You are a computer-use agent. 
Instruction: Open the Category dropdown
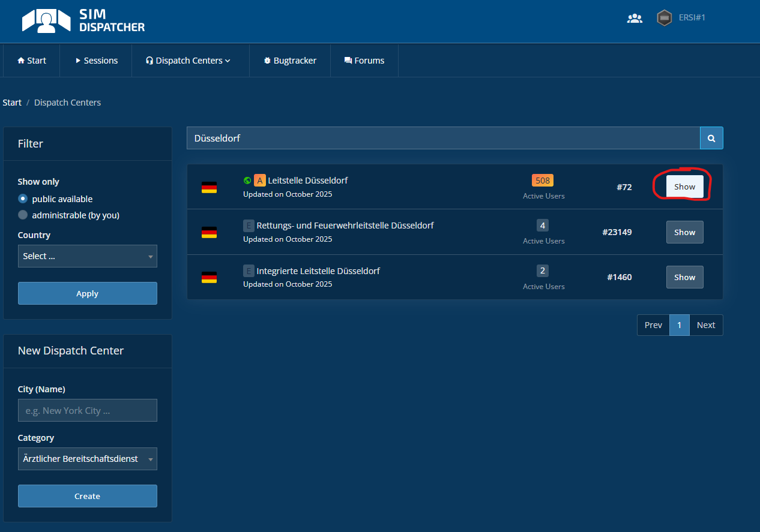88,459
